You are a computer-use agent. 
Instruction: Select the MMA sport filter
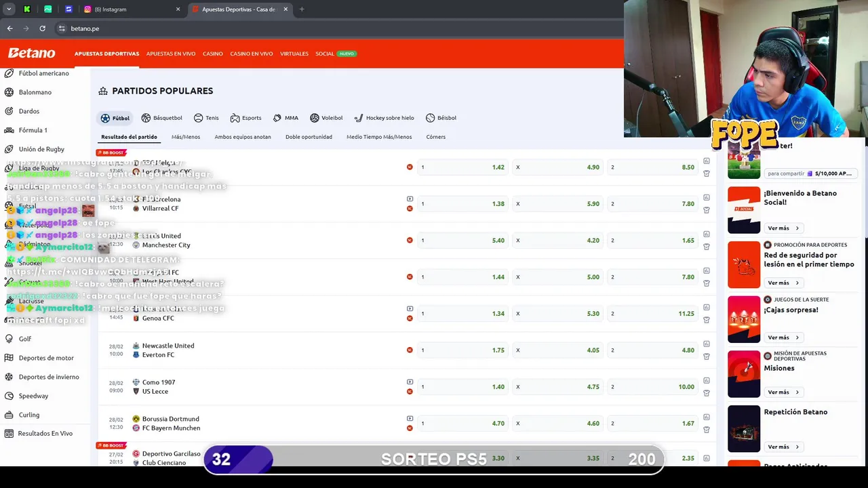pos(285,118)
